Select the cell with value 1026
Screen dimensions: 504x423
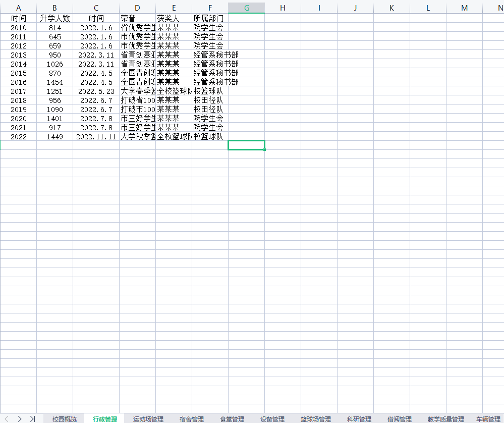54,64
